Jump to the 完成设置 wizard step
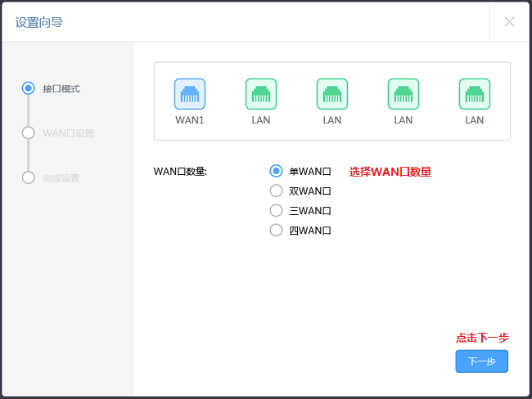This screenshot has height=399, width=532. click(x=61, y=178)
